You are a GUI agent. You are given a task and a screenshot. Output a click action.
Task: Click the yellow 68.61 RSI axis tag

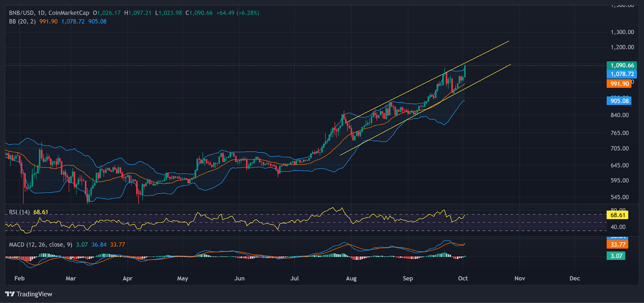click(617, 215)
